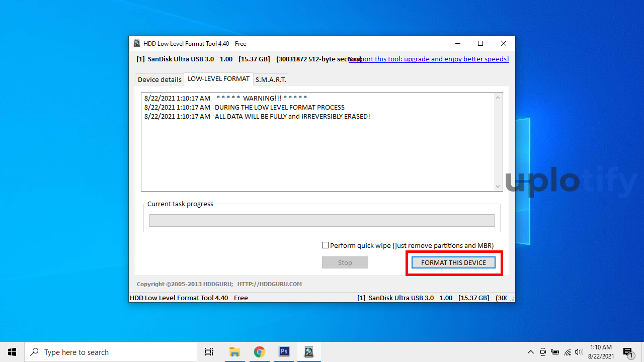Image resolution: width=644 pixels, height=362 pixels.
Task: Show hidden system tray icons
Action: click(530, 352)
